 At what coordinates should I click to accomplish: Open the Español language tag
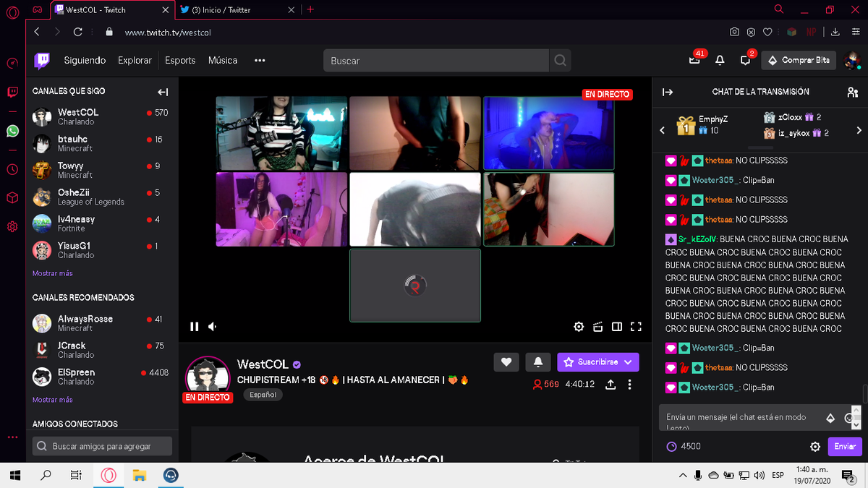point(263,395)
